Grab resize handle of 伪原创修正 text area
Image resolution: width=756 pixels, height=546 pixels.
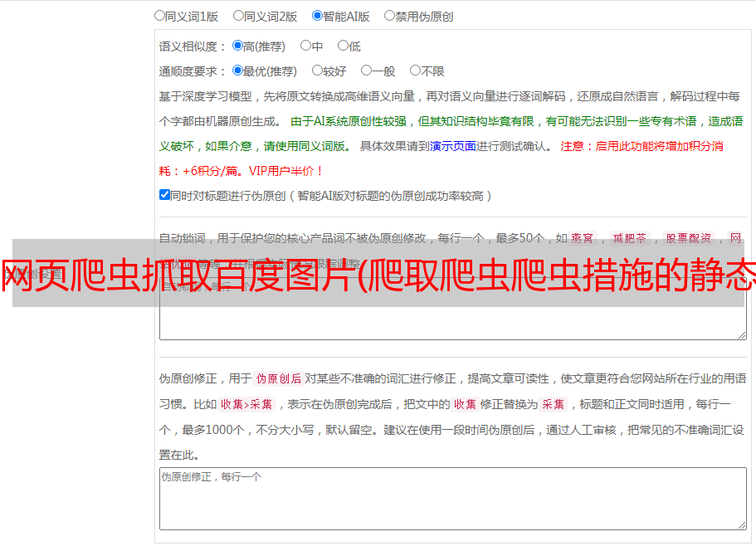[742, 524]
